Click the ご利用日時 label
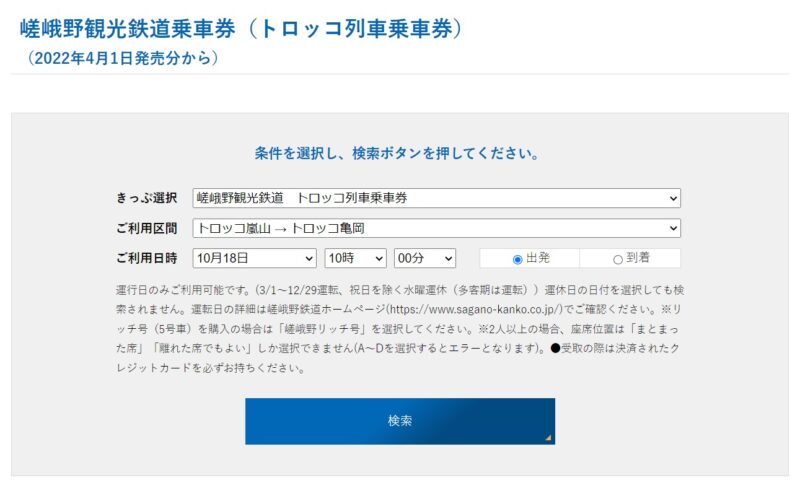Image resolution: width=800 pixels, height=483 pixels. tap(147, 258)
